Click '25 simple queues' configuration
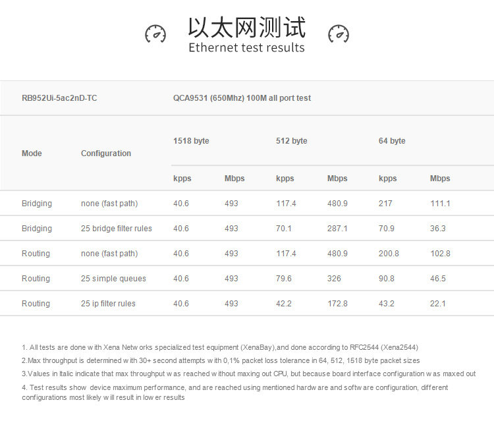This screenshot has height=448, width=494. pos(113,279)
